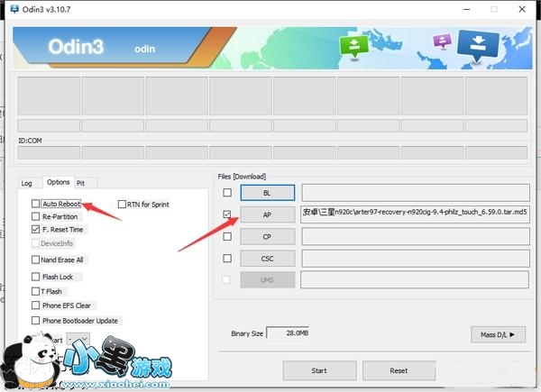Click the AP file path field

[416, 214]
